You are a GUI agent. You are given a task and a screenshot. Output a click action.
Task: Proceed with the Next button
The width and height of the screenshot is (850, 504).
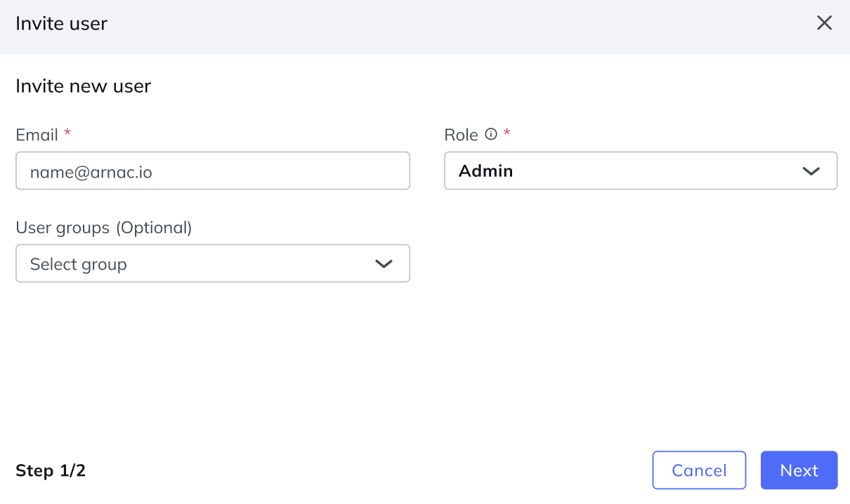pyautogui.click(x=799, y=470)
